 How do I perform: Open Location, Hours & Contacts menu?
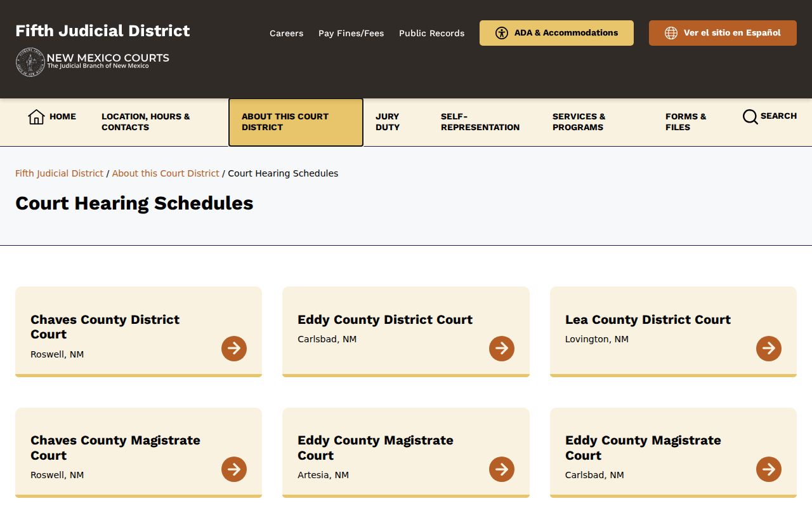(x=146, y=122)
